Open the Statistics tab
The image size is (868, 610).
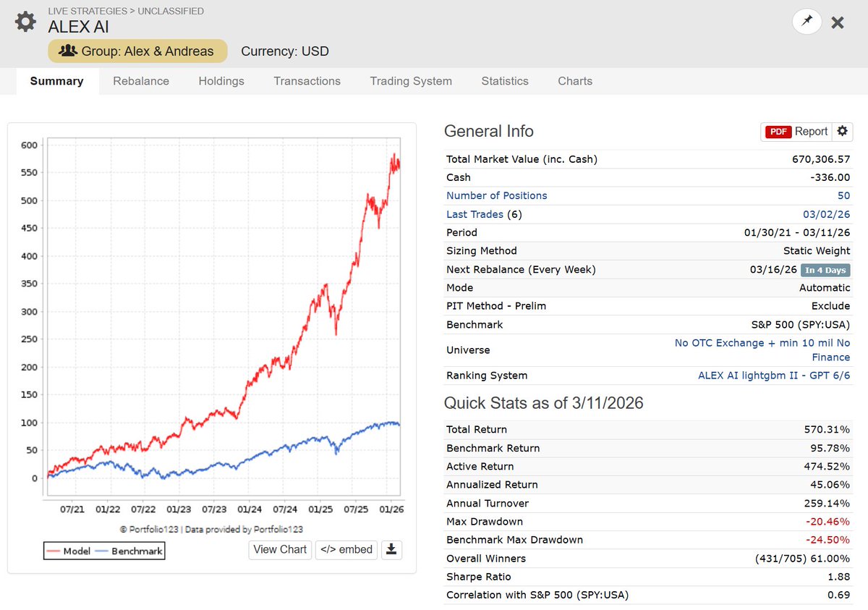[505, 81]
